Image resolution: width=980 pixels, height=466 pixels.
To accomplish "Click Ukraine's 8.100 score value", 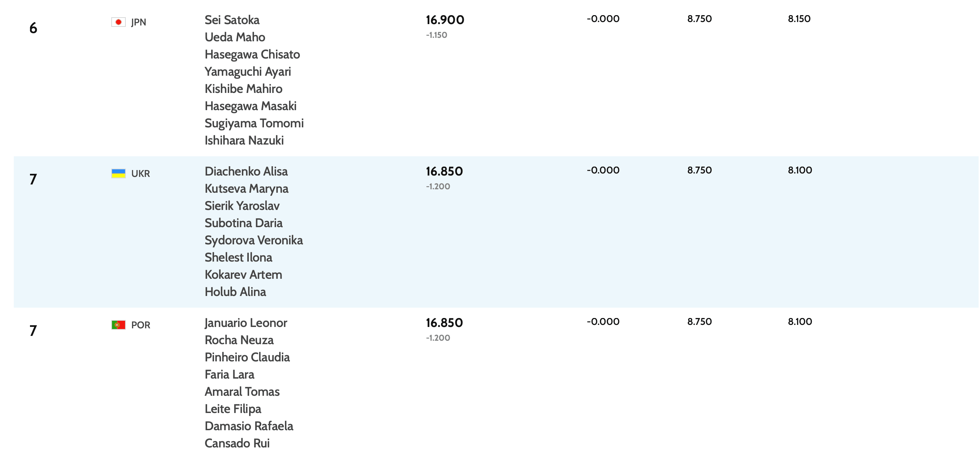I will [x=800, y=170].
